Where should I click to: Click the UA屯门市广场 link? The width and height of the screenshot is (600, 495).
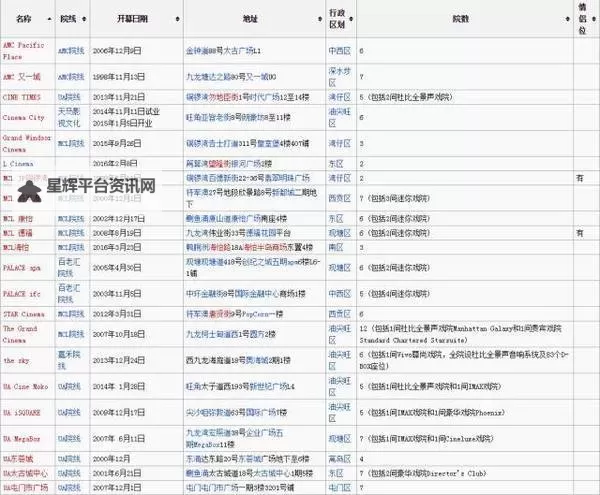[26, 488]
